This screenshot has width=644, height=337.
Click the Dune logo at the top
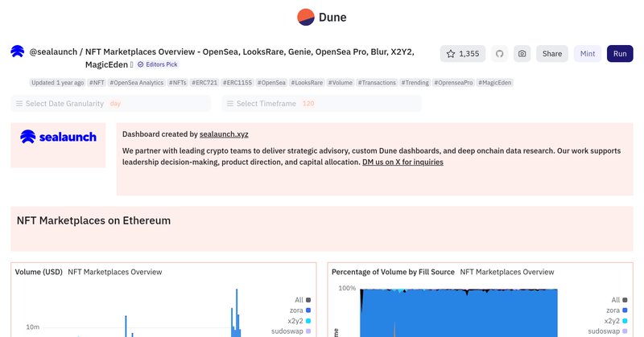pyautogui.click(x=321, y=17)
